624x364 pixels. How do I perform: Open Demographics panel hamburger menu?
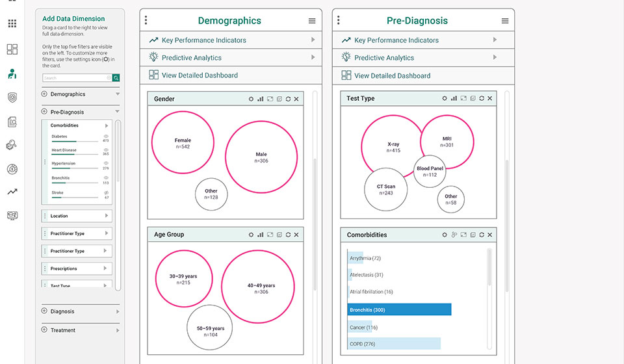[312, 21]
